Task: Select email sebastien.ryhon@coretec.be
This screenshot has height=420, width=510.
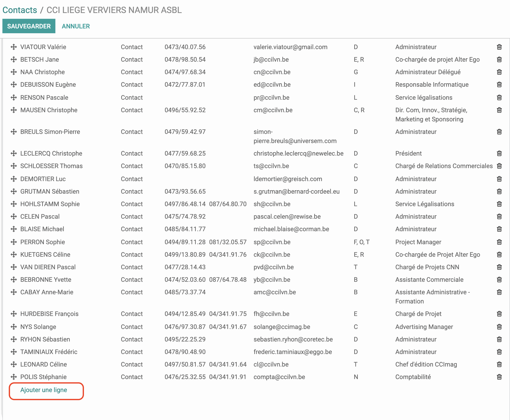Action: tap(293, 339)
